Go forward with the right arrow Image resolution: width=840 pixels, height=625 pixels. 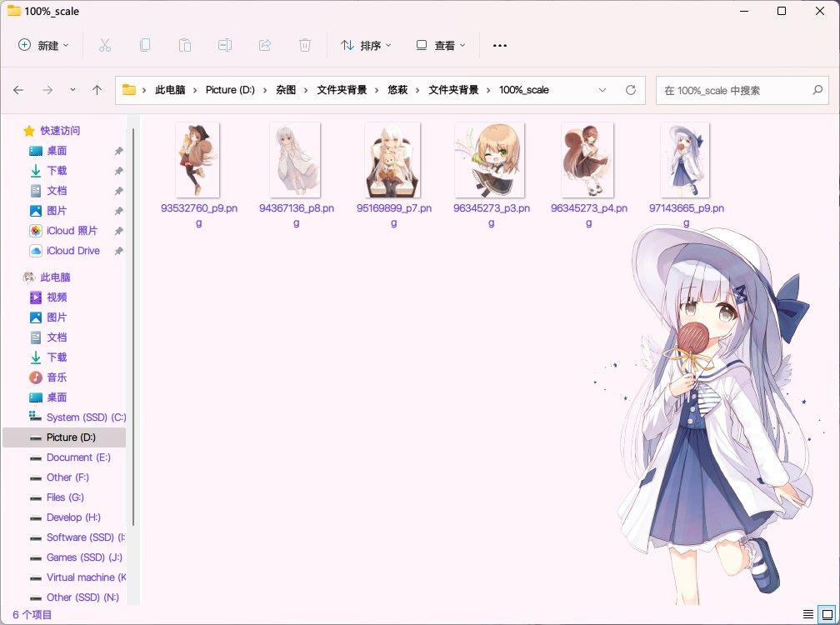click(47, 90)
